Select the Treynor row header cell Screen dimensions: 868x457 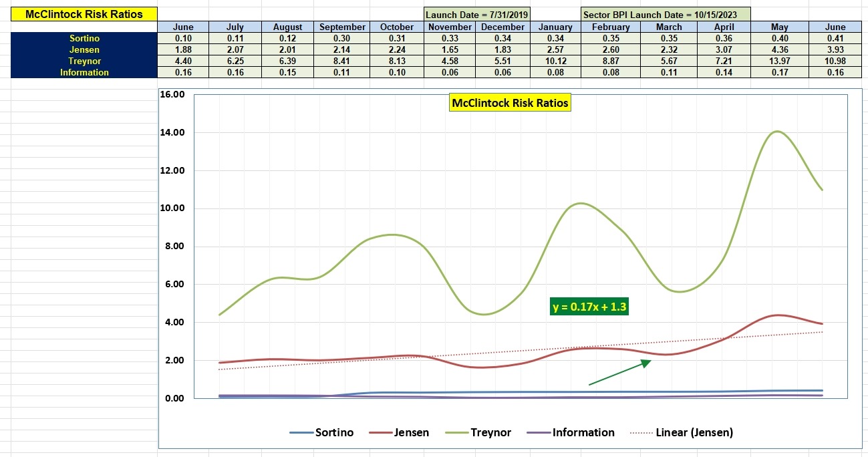pyautogui.click(x=84, y=61)
